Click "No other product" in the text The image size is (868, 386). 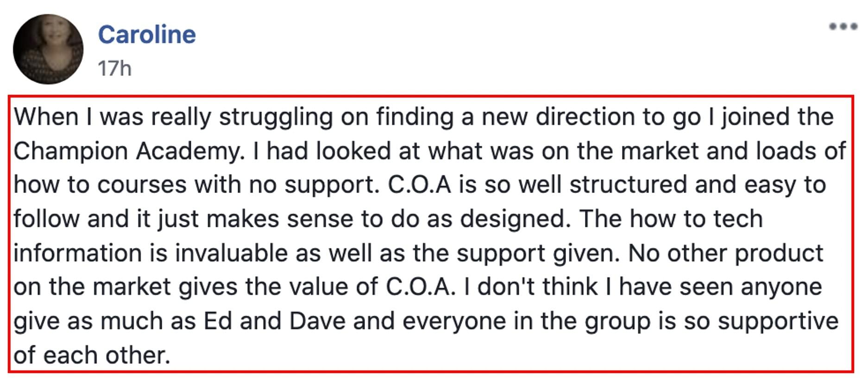point(726,253)
